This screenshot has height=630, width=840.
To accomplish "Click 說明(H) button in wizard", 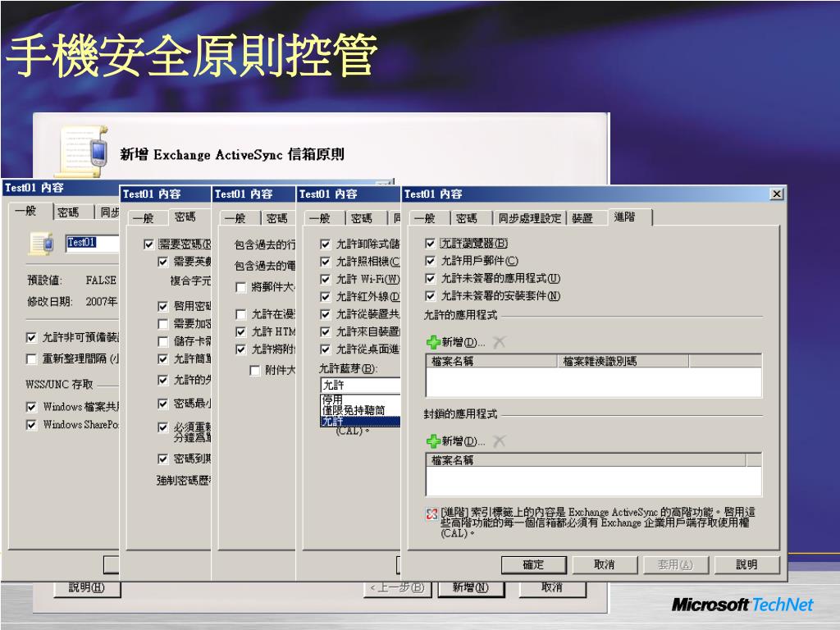I will [x=87, y=587].
